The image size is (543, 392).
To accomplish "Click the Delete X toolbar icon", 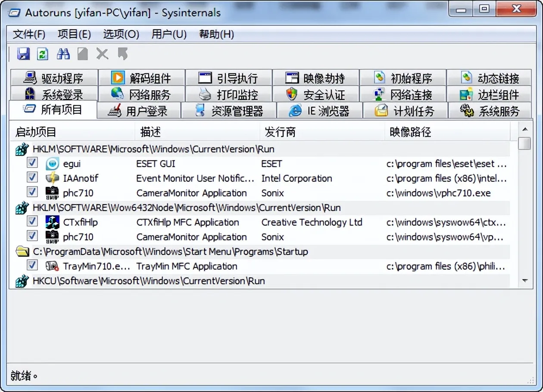I will [x=102, y=54].
